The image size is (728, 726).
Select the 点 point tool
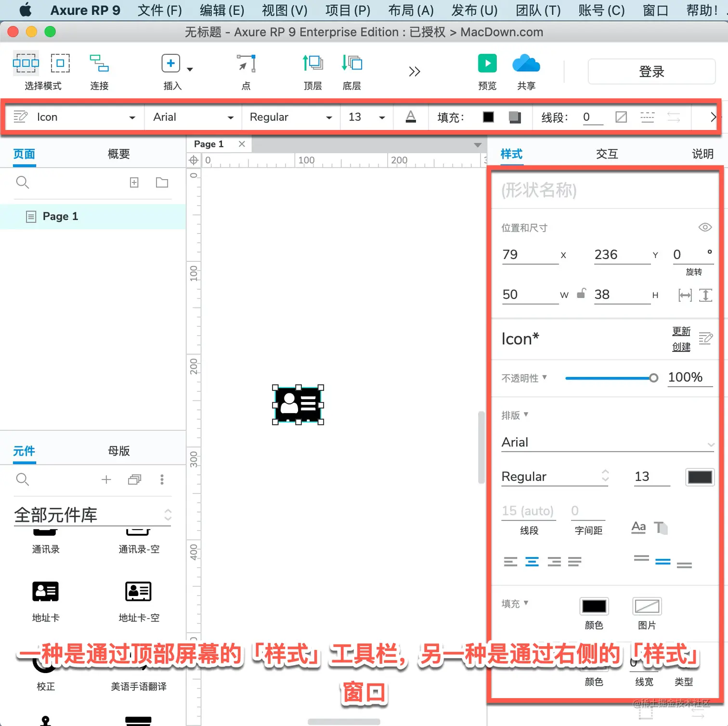click(x=246, y=63)
